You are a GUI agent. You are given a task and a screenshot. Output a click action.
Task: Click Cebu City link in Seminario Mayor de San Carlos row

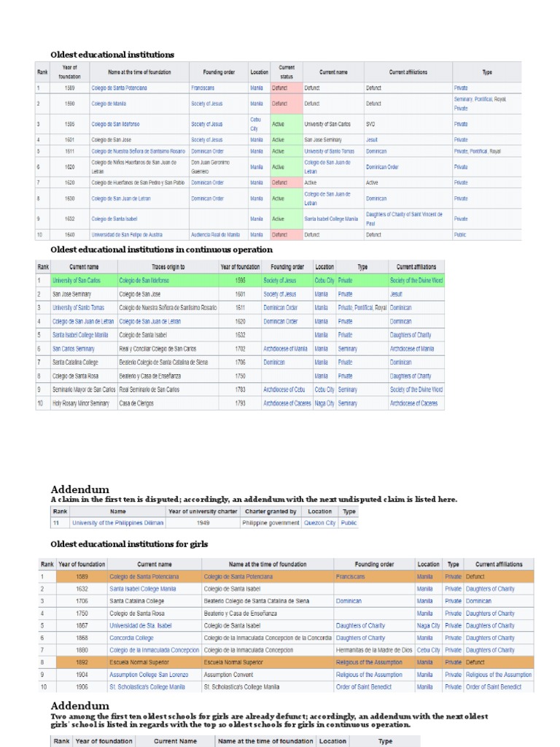pos(324,390)
